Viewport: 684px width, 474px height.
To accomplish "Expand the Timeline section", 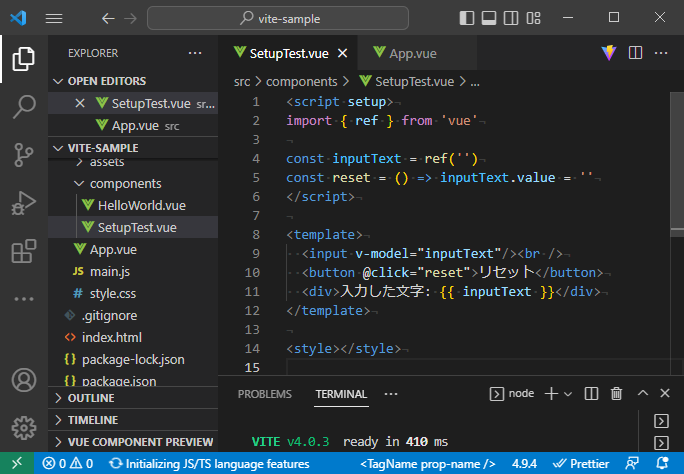I will tap(133, 420).
